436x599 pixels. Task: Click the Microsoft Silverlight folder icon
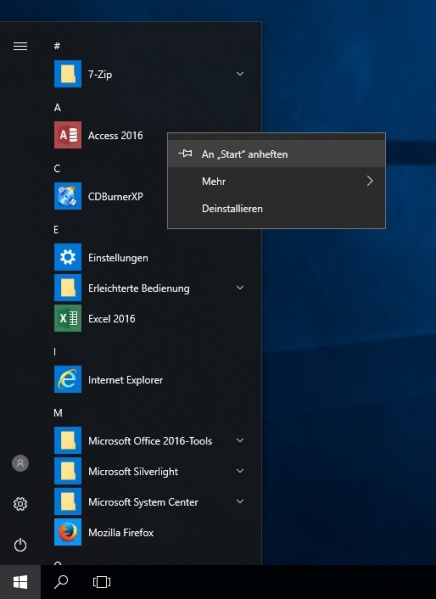68,471
